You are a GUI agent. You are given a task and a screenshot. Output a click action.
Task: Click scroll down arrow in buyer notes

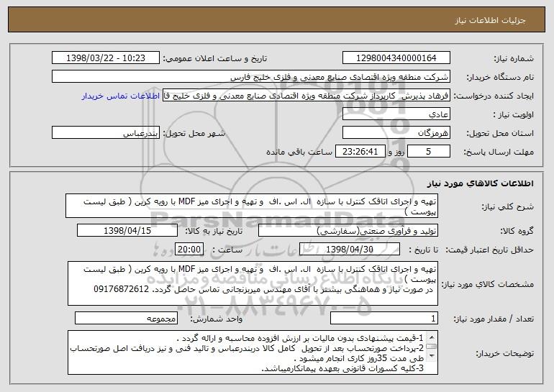coord(432,357)
